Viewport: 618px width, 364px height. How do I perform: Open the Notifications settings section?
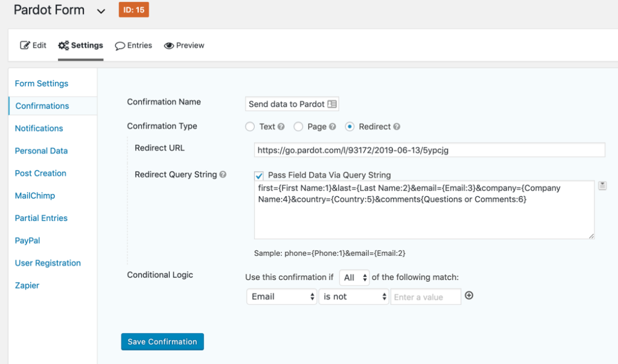click(38, 128)
